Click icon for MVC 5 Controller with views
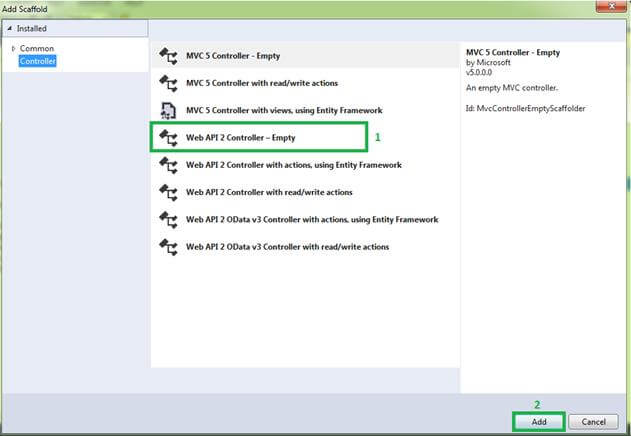 tap(168, 110)
